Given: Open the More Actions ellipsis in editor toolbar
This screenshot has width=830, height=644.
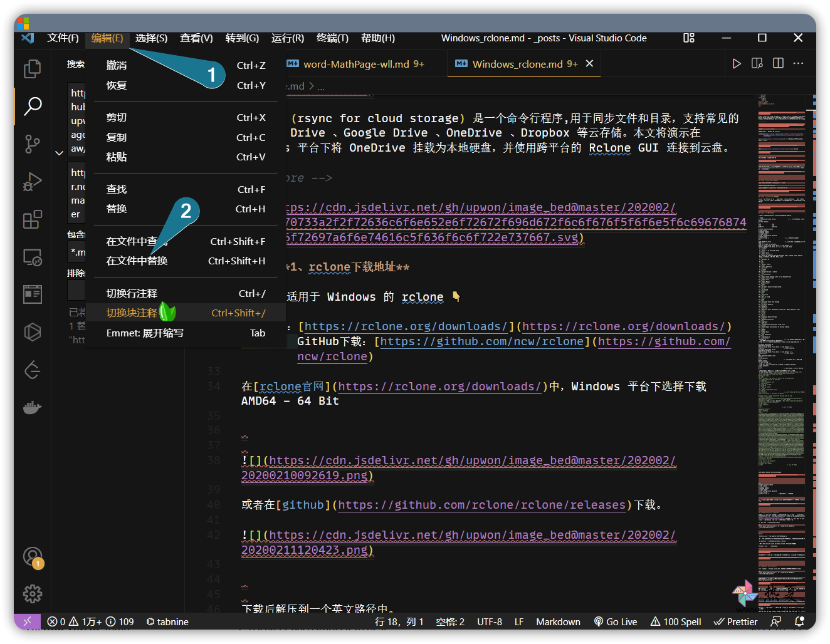Looking at the screenshot, I should (798, 63).
